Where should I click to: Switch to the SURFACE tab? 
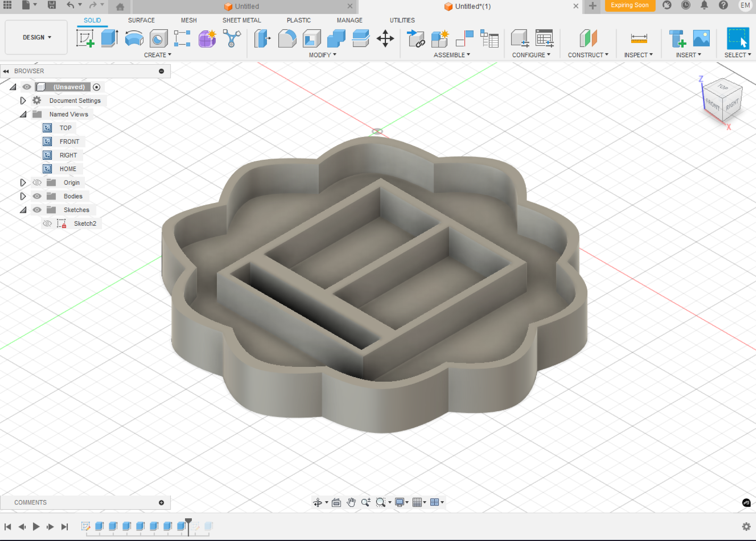tap(141, 20)
